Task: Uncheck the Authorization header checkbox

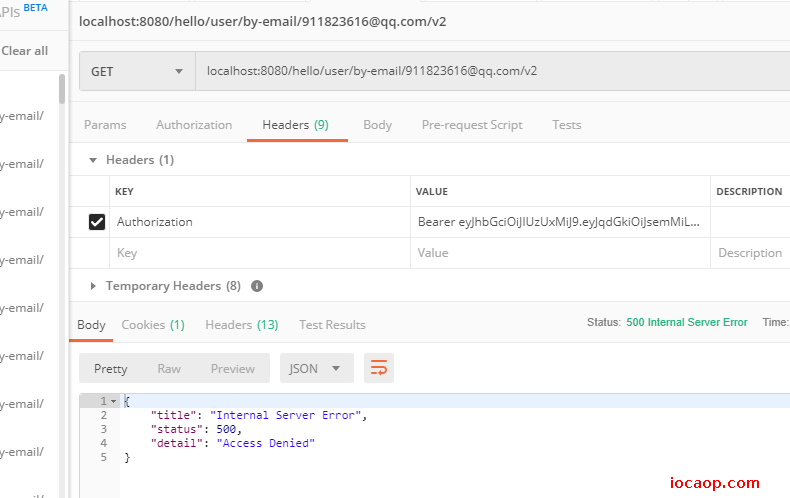Action: coord(97,222)
